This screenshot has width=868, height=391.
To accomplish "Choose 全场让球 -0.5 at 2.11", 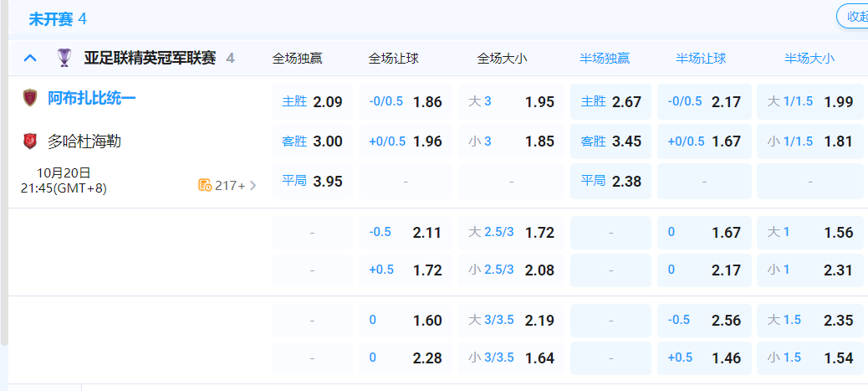I will tap(405, 233).
